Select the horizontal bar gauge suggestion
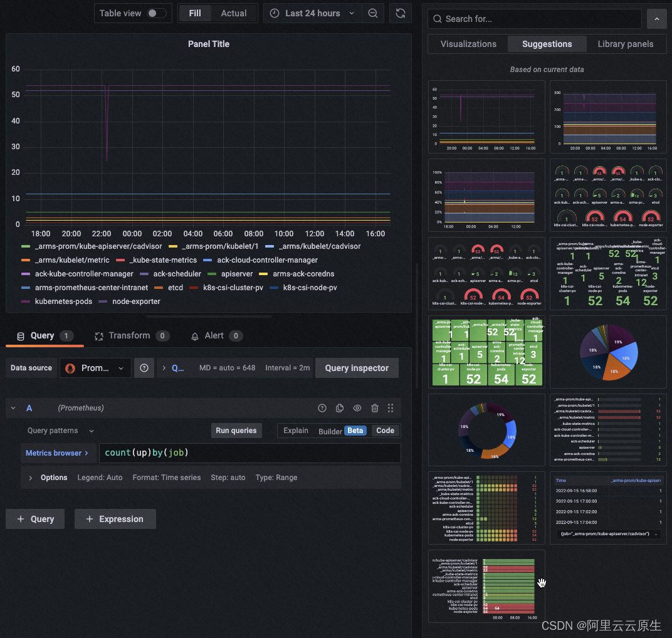 [608, 430]
